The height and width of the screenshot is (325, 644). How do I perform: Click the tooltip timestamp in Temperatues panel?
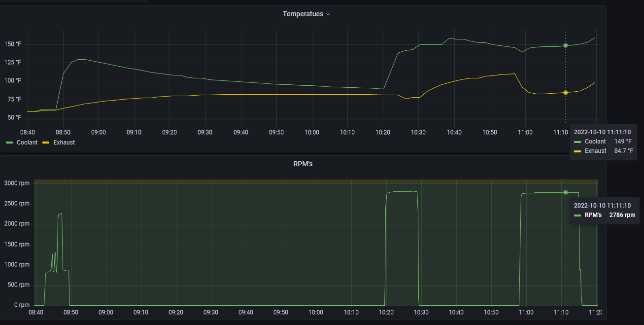(x=602, y=132)
